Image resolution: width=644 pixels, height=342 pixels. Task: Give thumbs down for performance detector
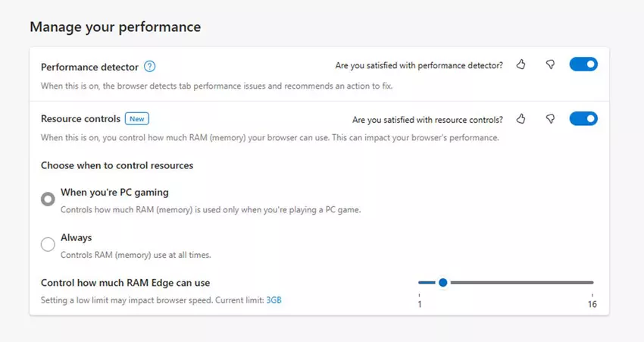(x=551, y=65)
